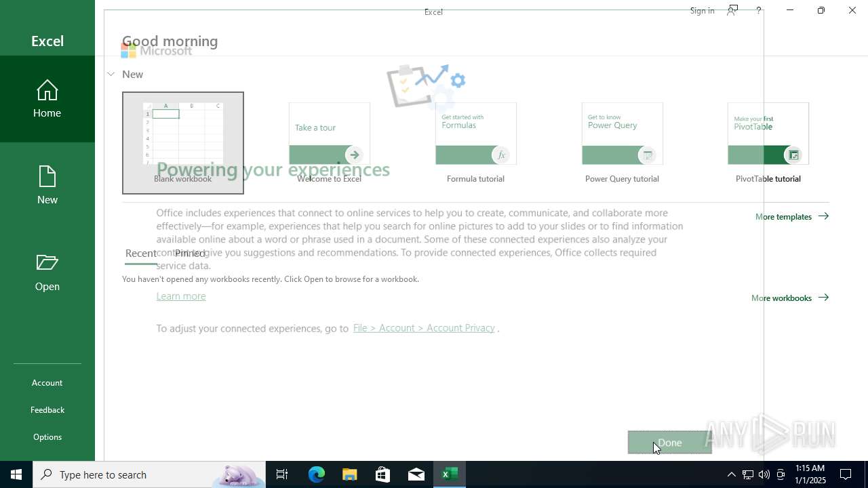
Task: Open the PivotTable tutorial template
Action: point(768,143)
